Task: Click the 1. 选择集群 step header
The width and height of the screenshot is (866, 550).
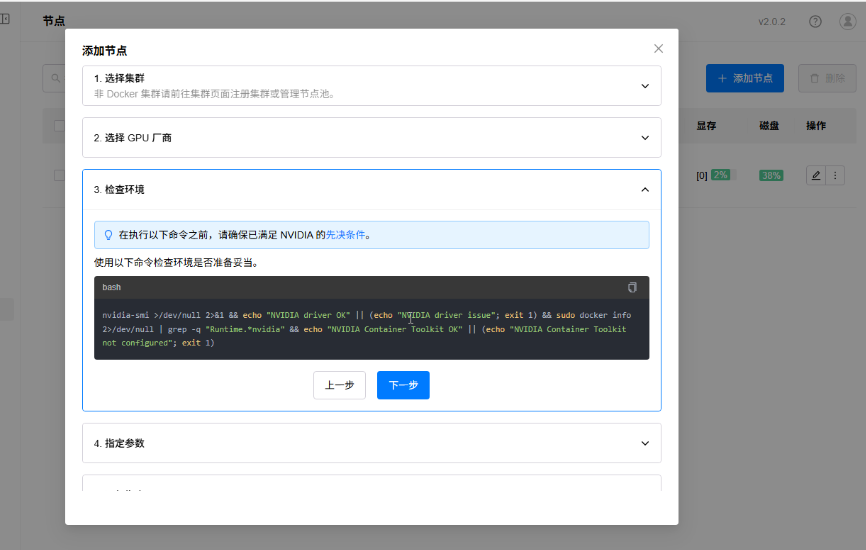Action: 372,86
